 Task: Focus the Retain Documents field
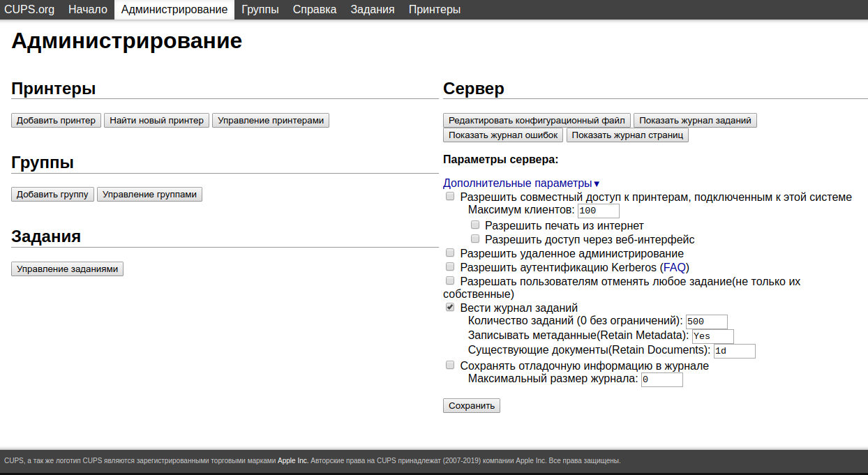click(735, 351)
